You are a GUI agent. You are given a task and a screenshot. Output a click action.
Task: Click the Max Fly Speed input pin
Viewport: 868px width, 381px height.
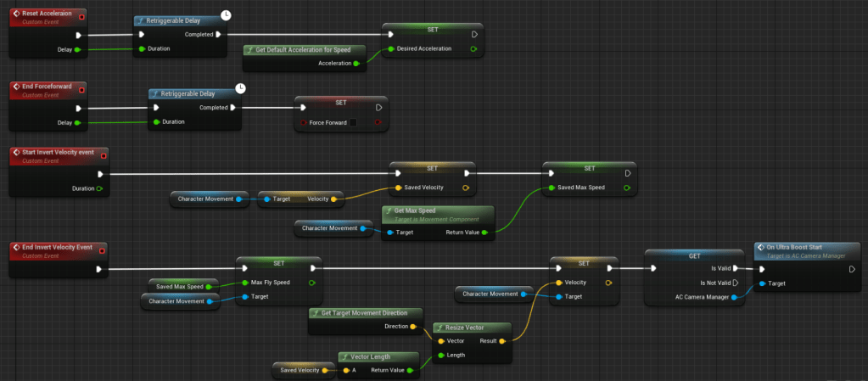click(244, 283)
